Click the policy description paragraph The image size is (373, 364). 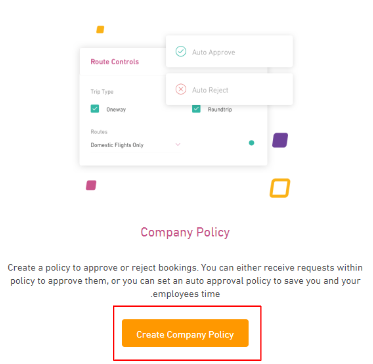click(x=185, y=281)
